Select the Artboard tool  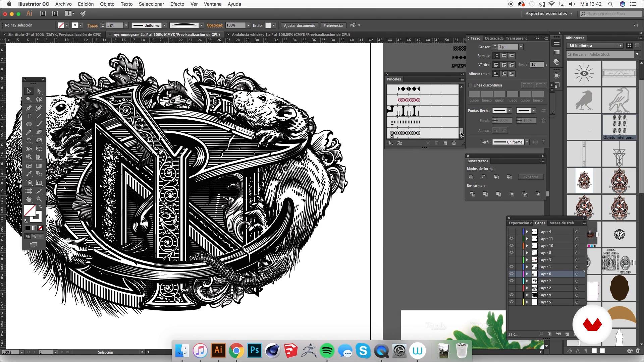click(29, 191)
